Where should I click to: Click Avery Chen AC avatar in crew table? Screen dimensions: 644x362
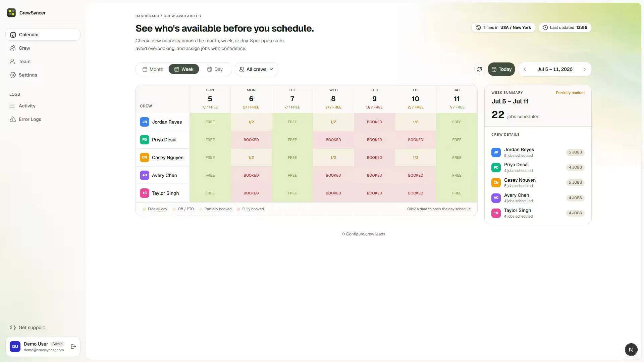click(x=145, y=175)
